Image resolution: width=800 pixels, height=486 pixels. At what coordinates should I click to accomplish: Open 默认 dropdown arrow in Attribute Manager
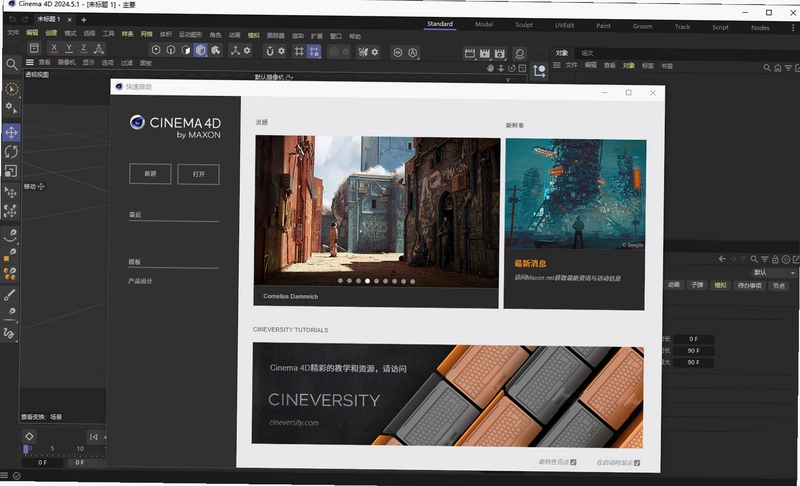click(792, 273)
